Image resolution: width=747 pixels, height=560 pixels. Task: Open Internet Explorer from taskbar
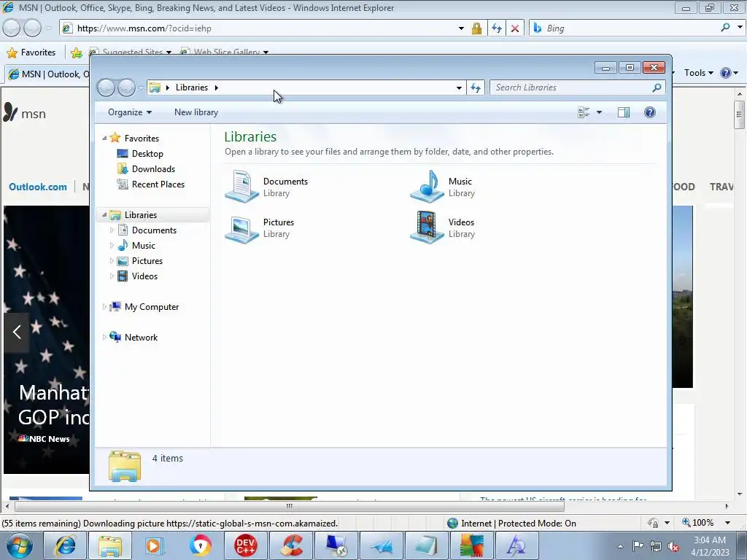[x=65, y=545]
